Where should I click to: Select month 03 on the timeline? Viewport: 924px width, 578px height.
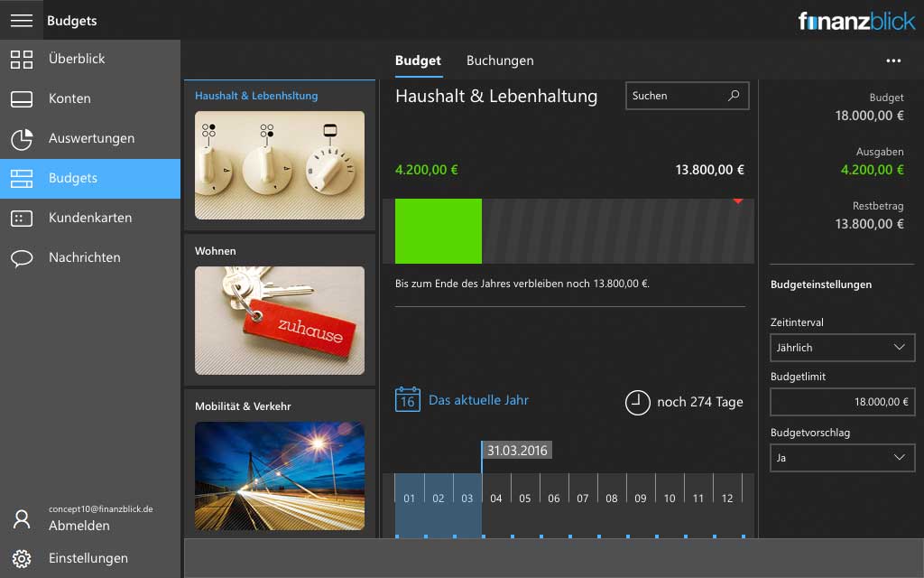467,499
